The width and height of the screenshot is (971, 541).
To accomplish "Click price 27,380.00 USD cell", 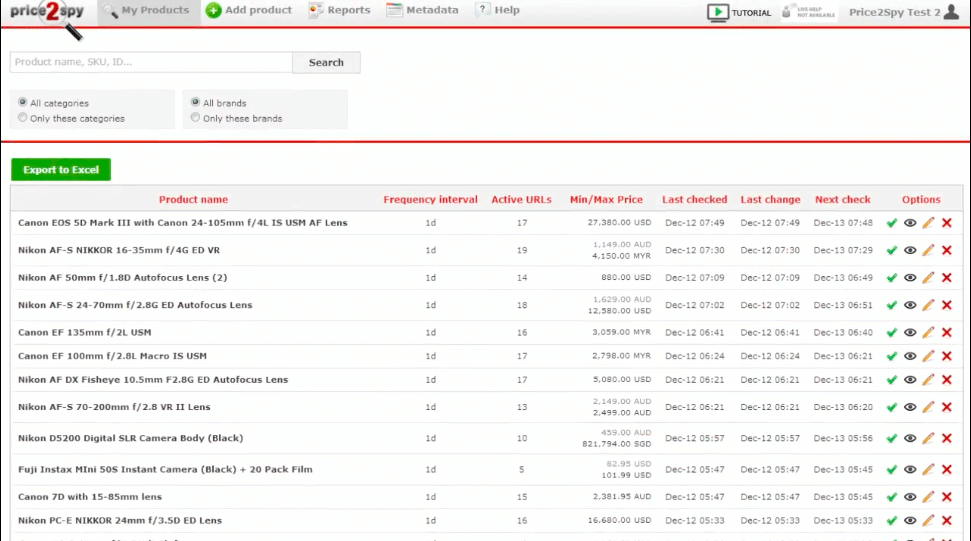I will pyautogui.click(x=619, y=222).
